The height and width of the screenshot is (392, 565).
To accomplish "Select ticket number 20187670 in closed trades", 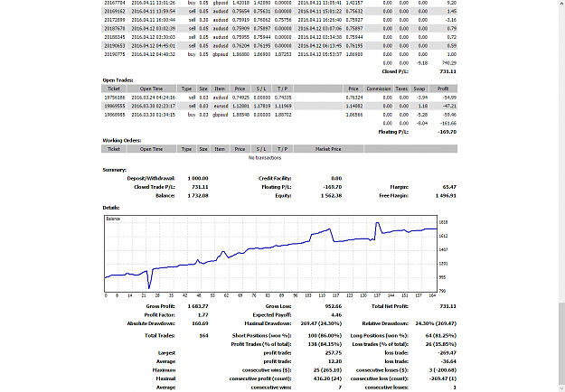I will (x=115, y=28).
